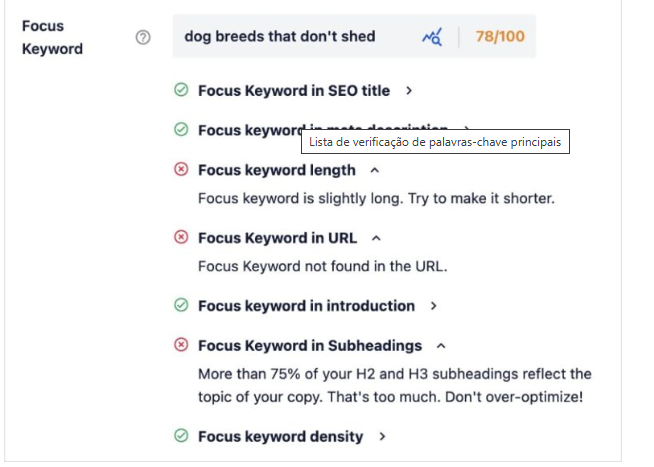Collapse Focus keyword length chevron

375,170
